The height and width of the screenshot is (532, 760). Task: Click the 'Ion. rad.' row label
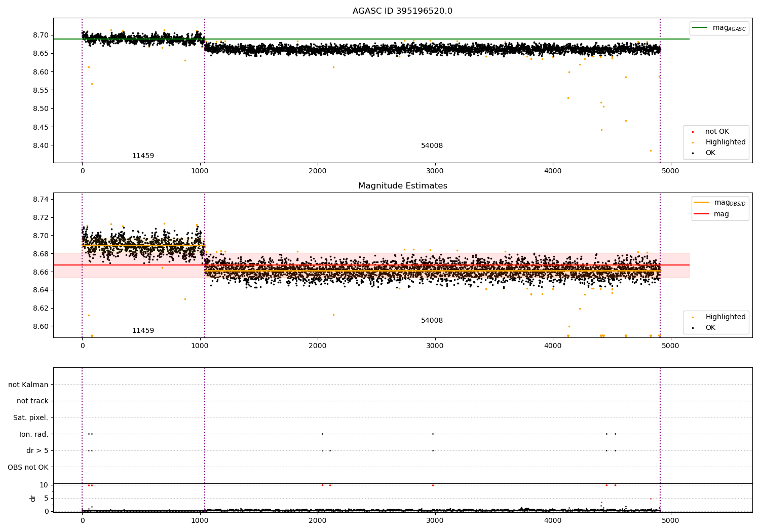34,434
